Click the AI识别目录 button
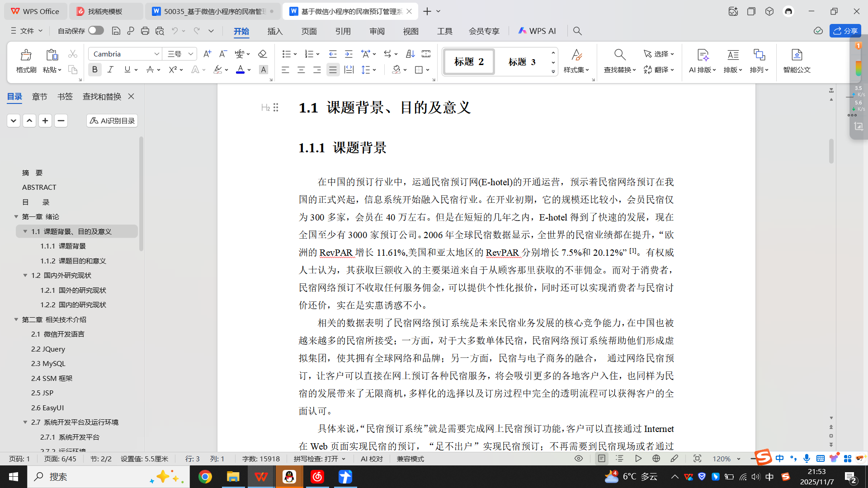The height and width of the screenshot is (488, 868). coord(112,121)
